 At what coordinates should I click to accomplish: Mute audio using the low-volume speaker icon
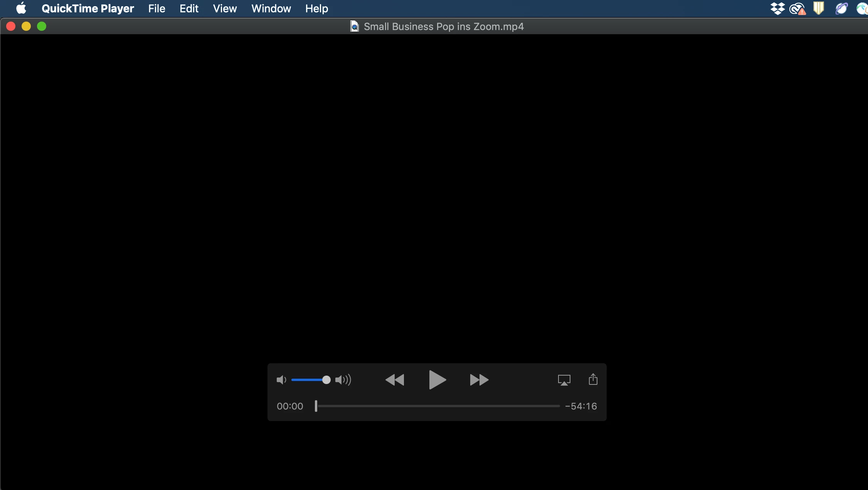281,380
